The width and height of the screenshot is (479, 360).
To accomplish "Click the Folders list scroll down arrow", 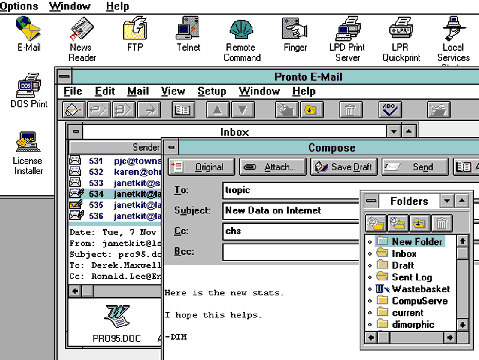I will (462, 325).
